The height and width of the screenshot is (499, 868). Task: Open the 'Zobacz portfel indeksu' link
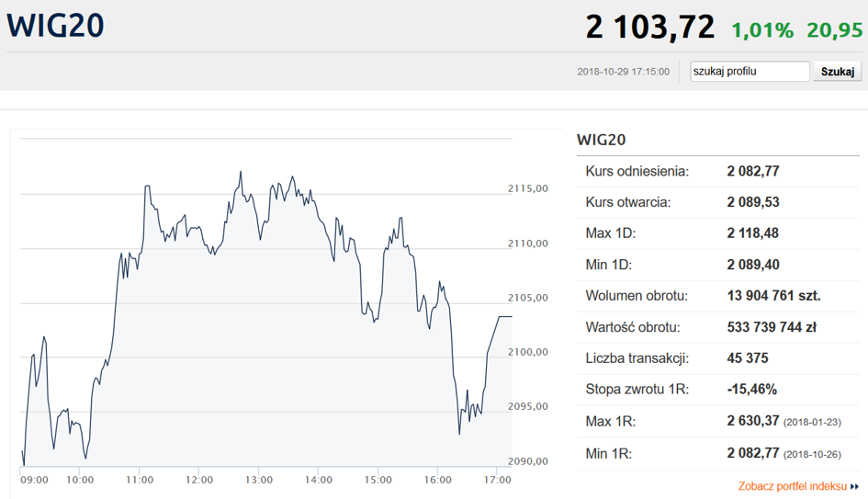[792, 486]
